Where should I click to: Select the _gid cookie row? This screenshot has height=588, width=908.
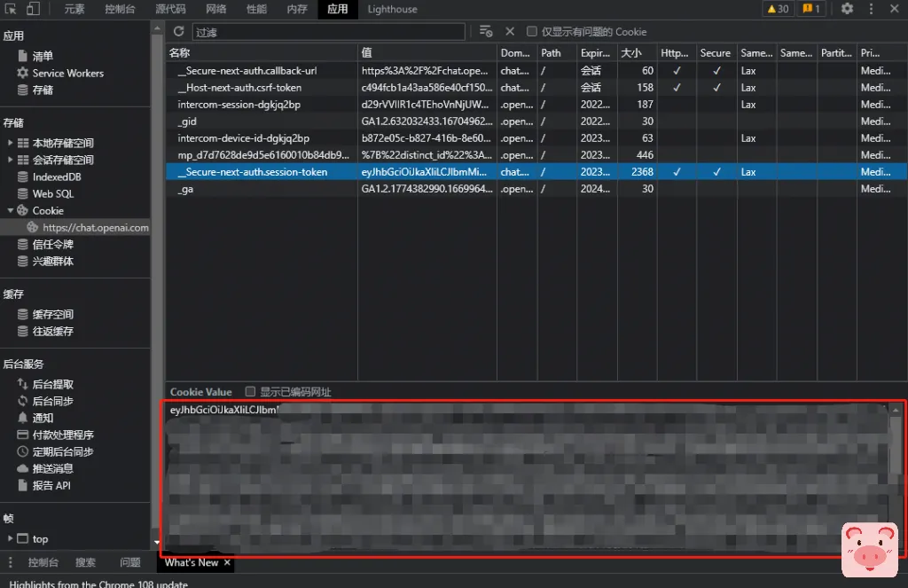(536, 122)
